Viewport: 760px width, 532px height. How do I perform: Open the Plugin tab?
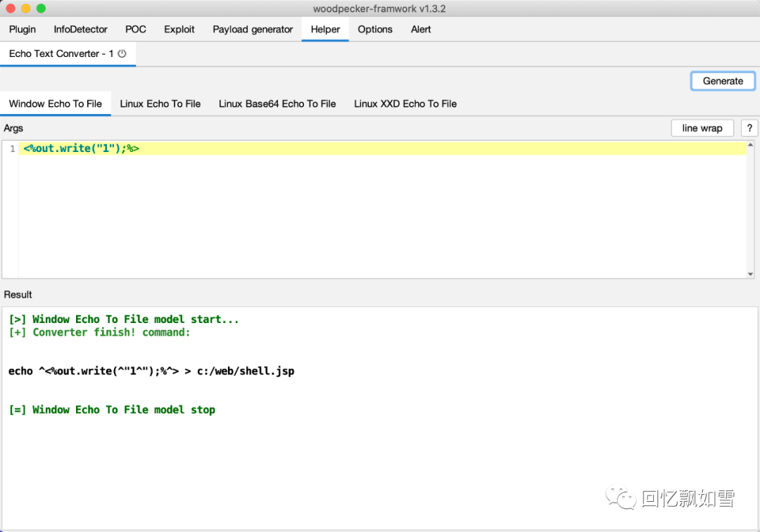pyautogui.click(x=23, y=30)
